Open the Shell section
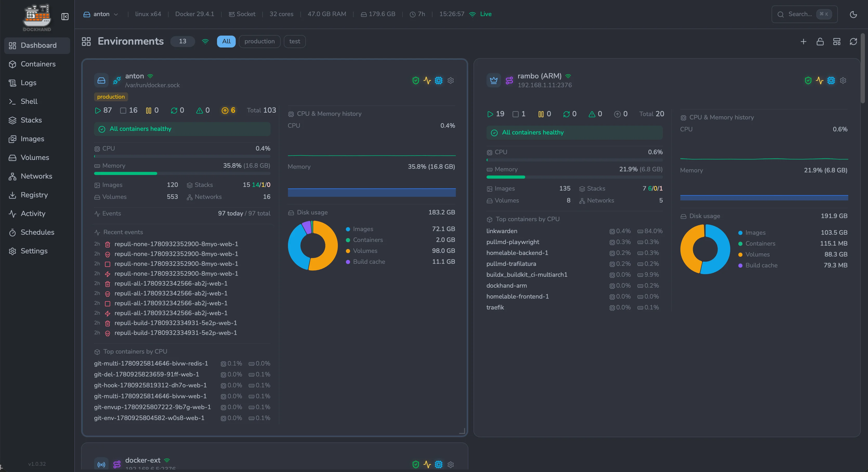The image size is (868, 472). pos(37,101)
